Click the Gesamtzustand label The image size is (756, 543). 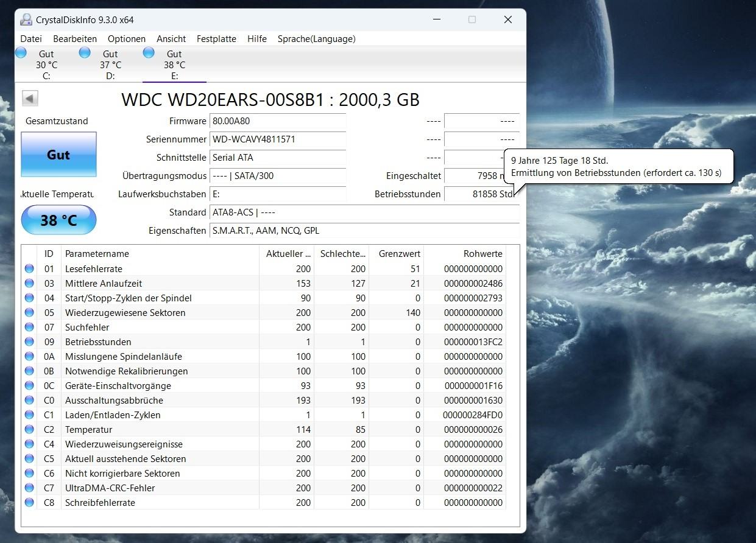click(57, 121)
